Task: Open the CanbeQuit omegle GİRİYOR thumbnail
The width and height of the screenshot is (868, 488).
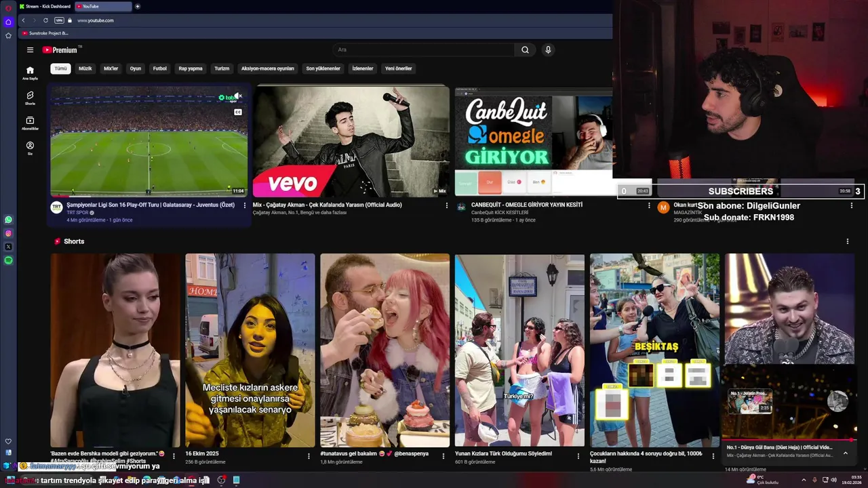Action: tap(534, 141)
